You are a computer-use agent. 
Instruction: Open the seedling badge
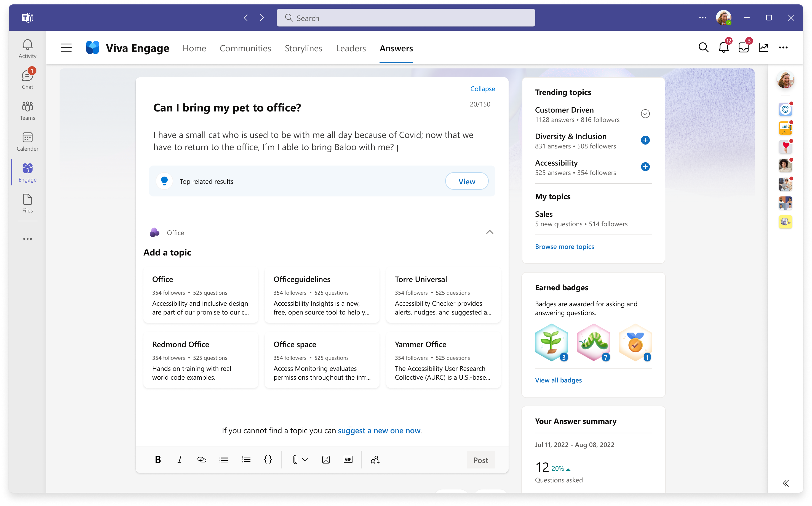pos(551,342)
